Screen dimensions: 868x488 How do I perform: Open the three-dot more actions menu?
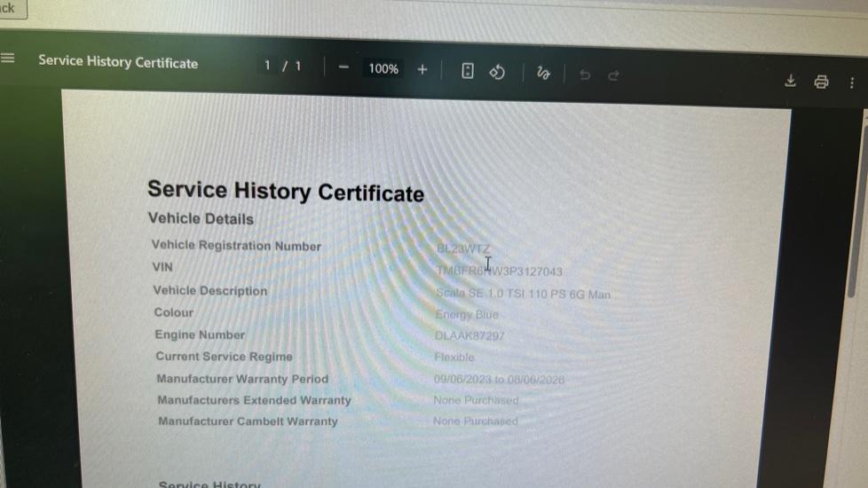pyautogui.click(x=852, y=83)
